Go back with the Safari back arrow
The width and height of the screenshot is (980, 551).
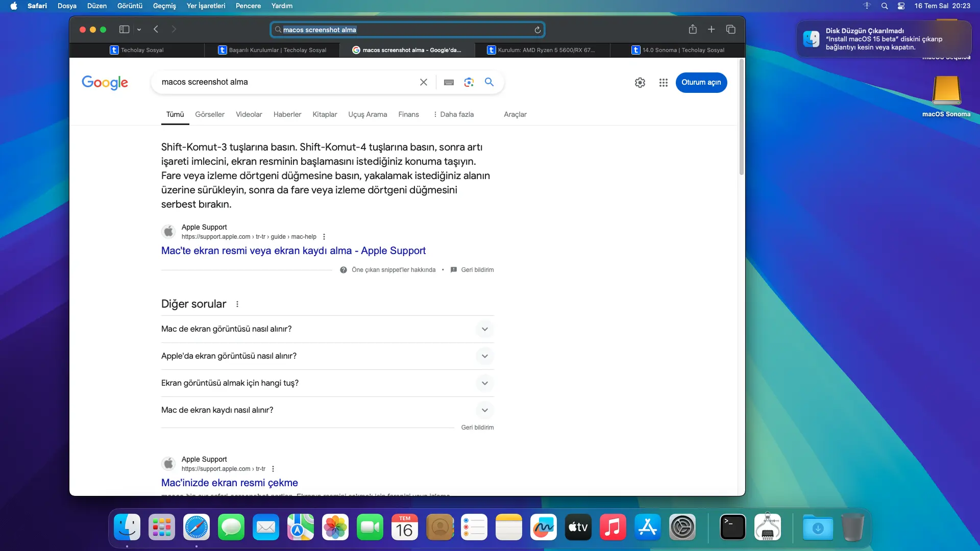click(156, 30)
